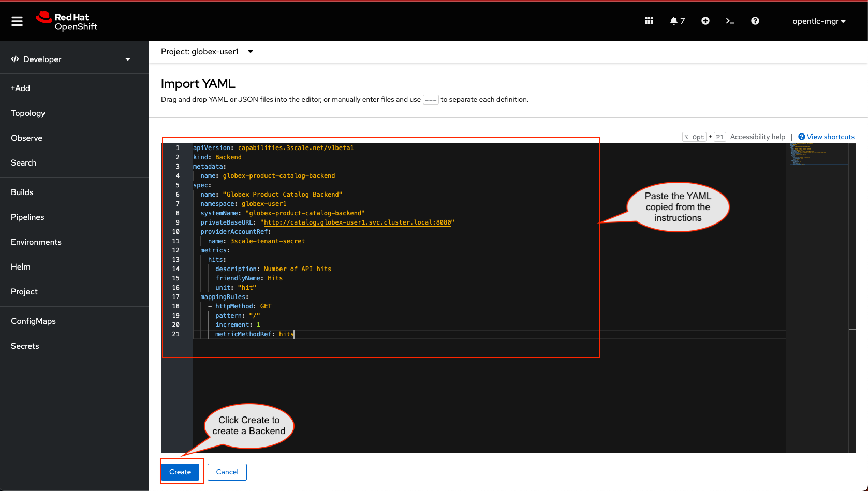Click the 'namespace: globex-user1' line

tap(243, 204)
